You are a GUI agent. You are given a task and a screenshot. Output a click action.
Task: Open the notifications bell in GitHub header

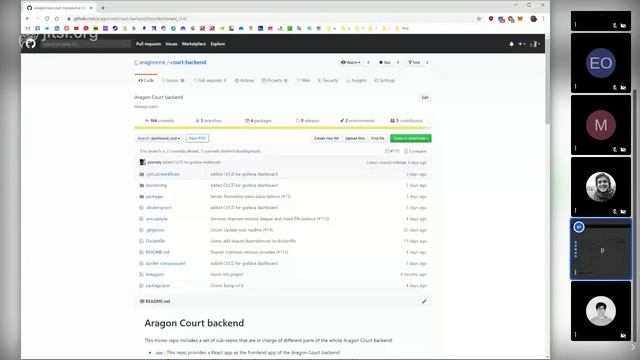click(511, 44)
